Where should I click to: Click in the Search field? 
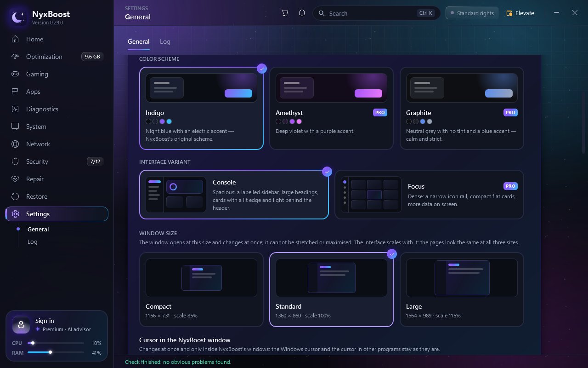click(376, 13)
